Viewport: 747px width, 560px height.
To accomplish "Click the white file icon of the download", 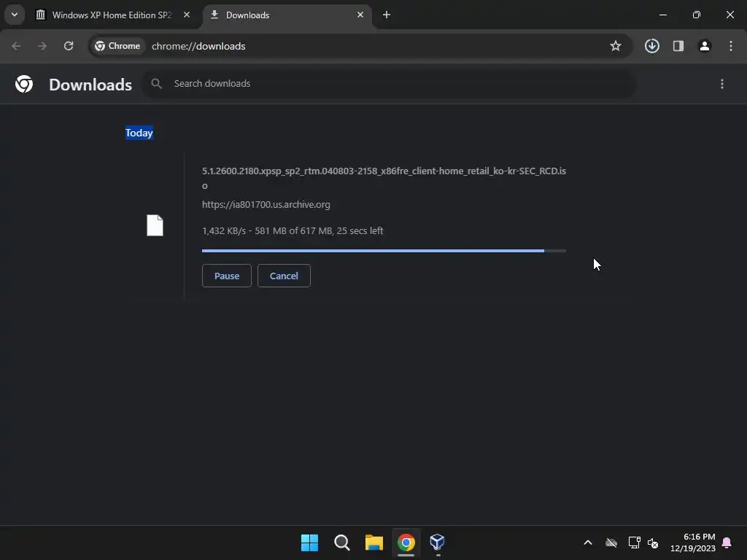I will [x=155, y=225].
